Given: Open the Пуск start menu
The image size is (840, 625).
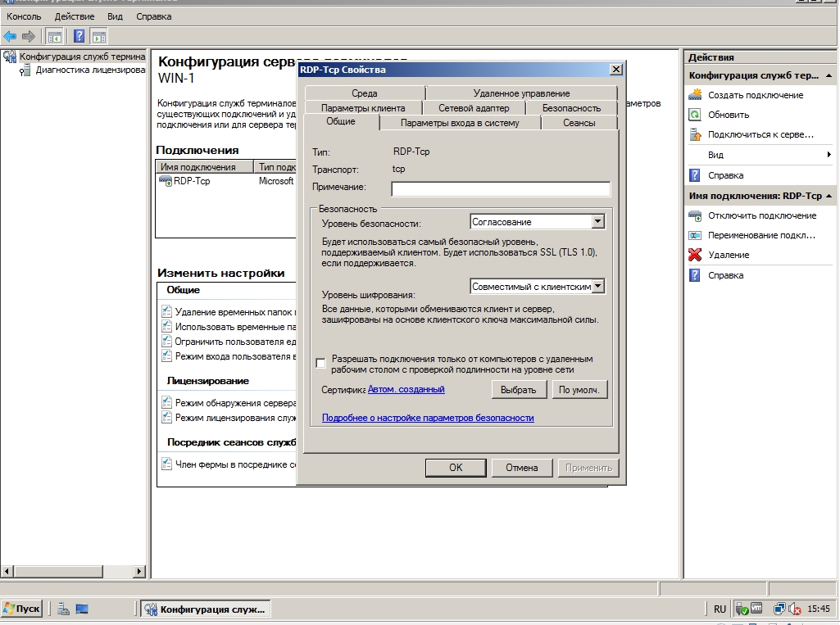Looking at the screenshot, I should [x=22, y=609].
